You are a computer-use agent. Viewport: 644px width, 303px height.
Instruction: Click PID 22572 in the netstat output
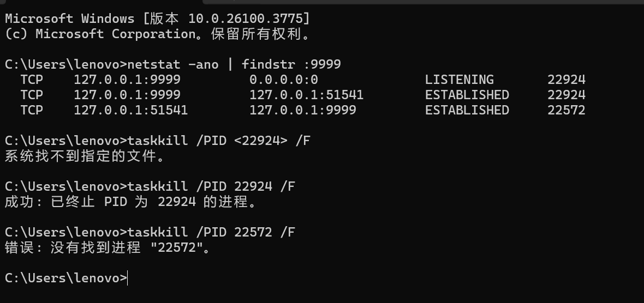[x=566, y=110]
